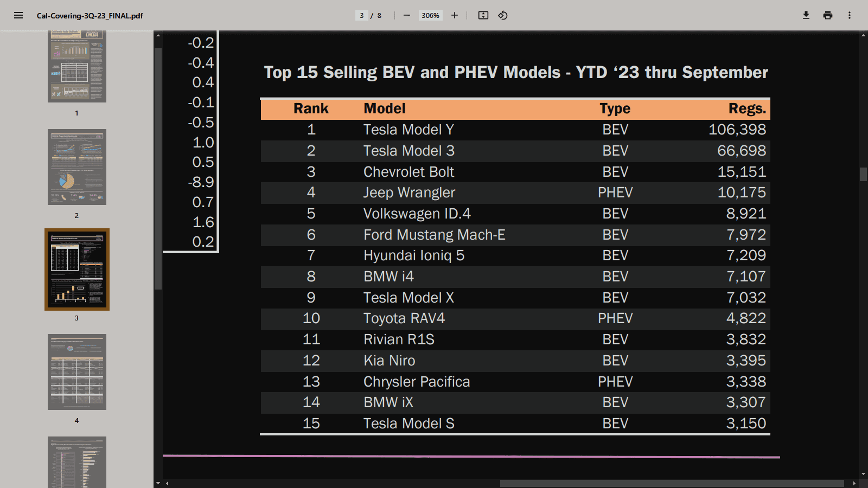Viewport: 868px width, 488px height.
Task: Click the file name Cal-Covering-3Q-23_FINAL.pdf
Action: pos(90,16)
